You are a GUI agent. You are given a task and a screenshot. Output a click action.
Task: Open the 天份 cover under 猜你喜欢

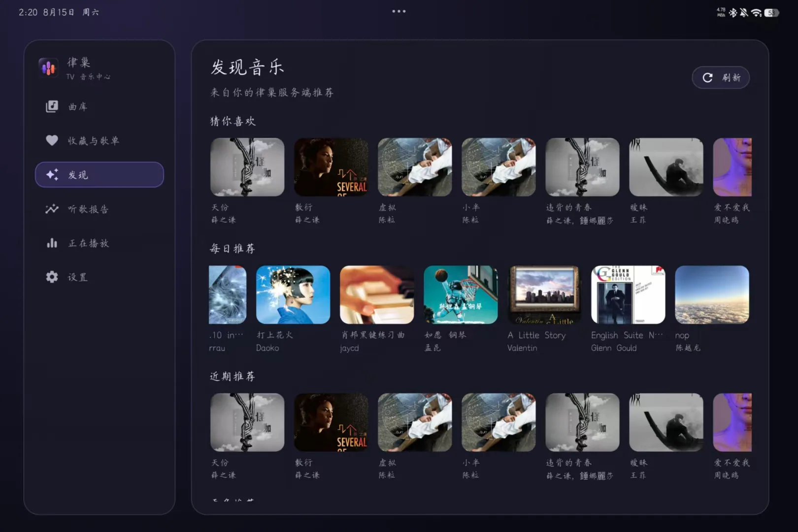click(247, 167)
